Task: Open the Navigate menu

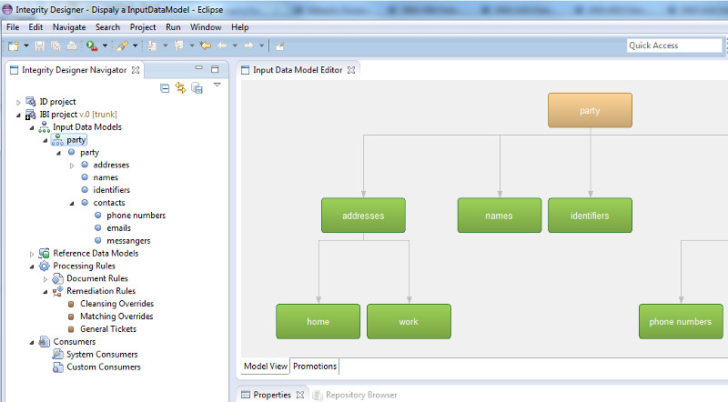Action: pos(69,27)
